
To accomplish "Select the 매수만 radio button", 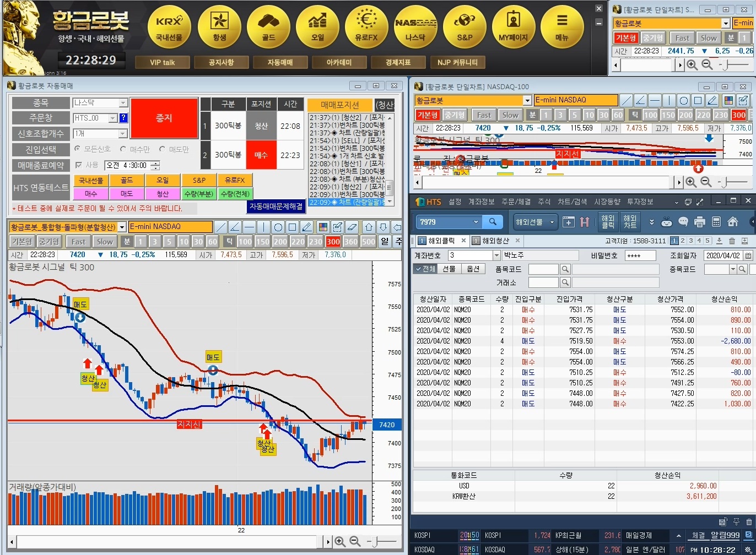I will tap(123, 149).
